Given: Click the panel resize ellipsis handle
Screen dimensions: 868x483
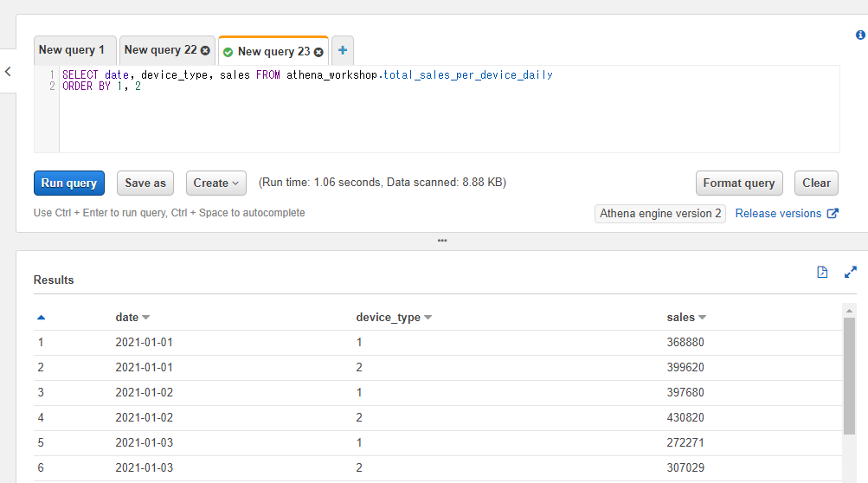Looking at the screenshot, I should pyautogui.click(x=442, y=241).
